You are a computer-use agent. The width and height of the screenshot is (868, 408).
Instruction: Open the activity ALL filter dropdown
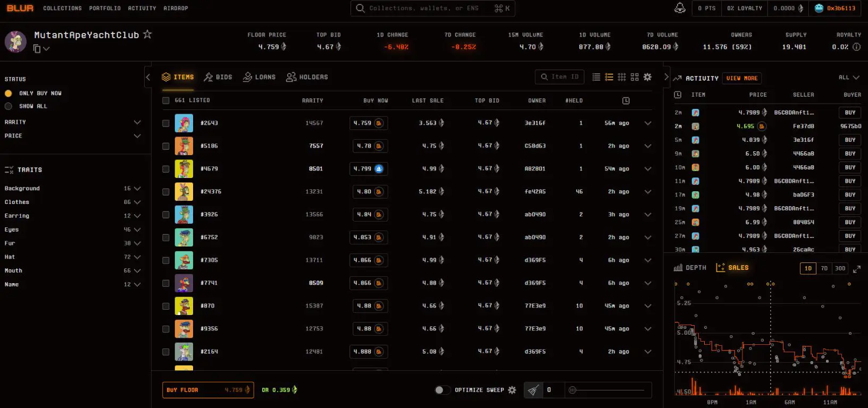click(849, 78)
